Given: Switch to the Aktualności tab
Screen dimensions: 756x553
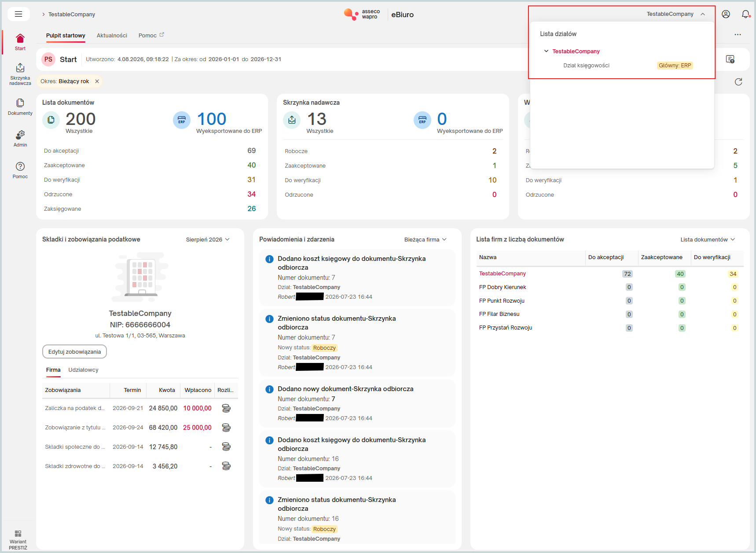Looking at the screenshot, I should [x=112, y=36].
